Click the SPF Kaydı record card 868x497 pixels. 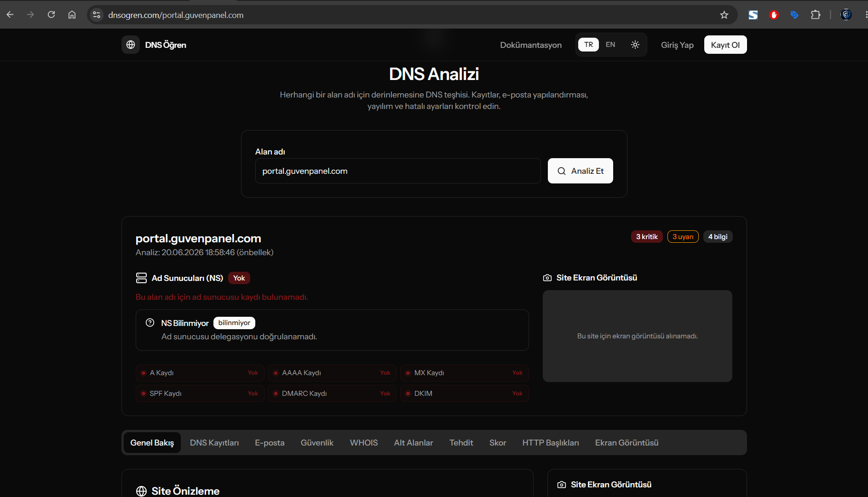pos(200,394)
